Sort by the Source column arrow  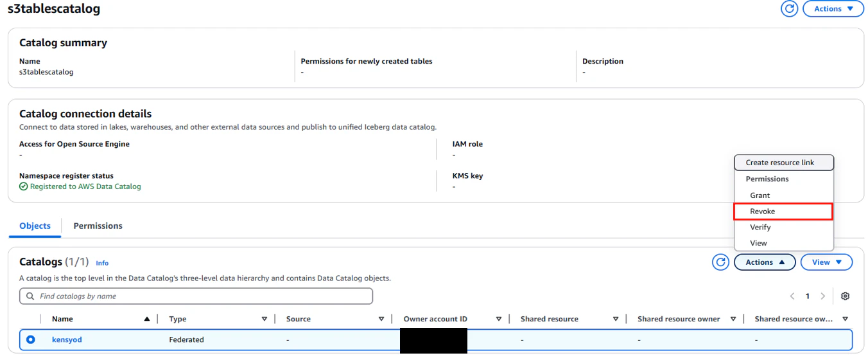(381, 319)
